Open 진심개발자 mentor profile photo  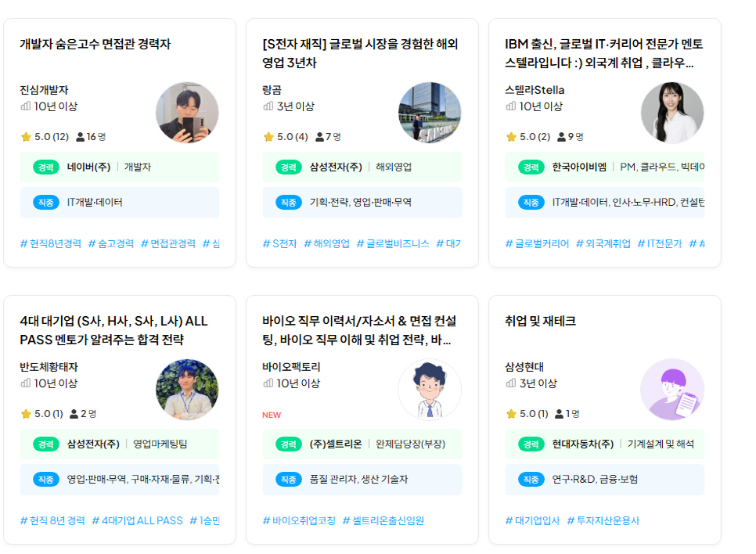pyautogui.click(x=187, y=113)
